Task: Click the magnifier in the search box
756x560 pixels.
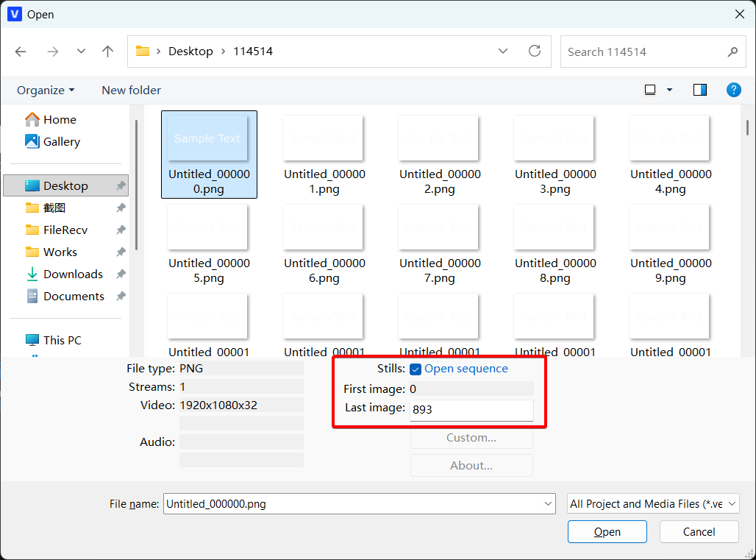Action: (x=732, y=52)
